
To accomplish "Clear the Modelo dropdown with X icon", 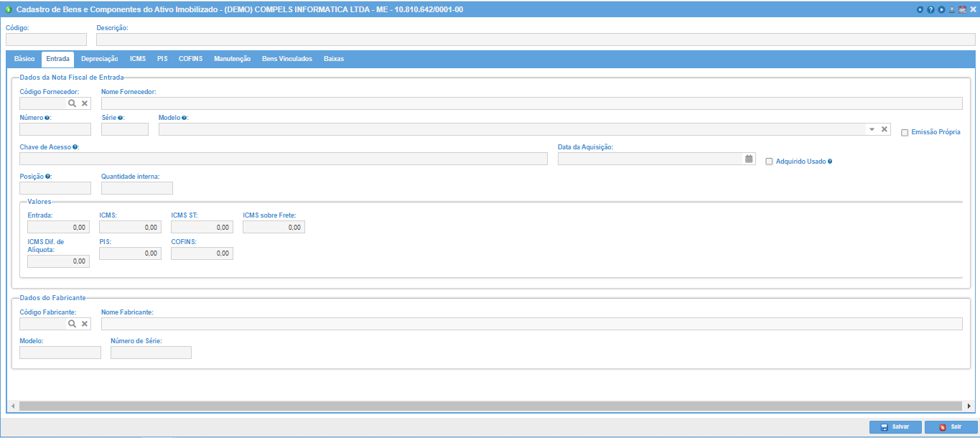I will pos(885,129).
